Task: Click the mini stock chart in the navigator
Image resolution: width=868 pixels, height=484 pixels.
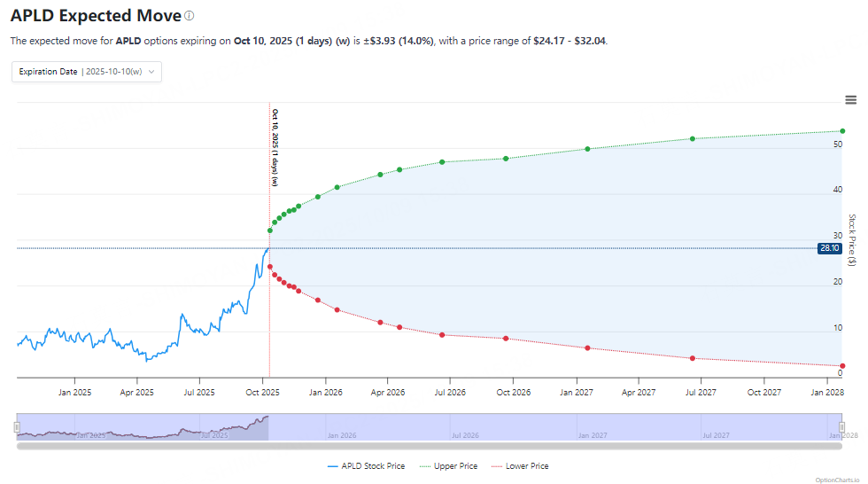Action: (143, 428)
